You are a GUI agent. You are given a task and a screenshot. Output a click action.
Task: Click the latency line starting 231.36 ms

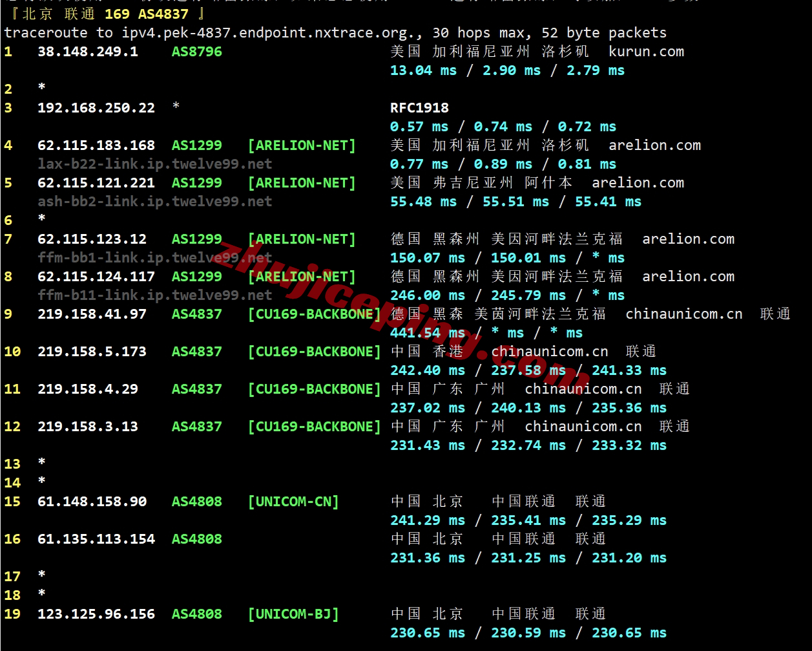[528, 558]
